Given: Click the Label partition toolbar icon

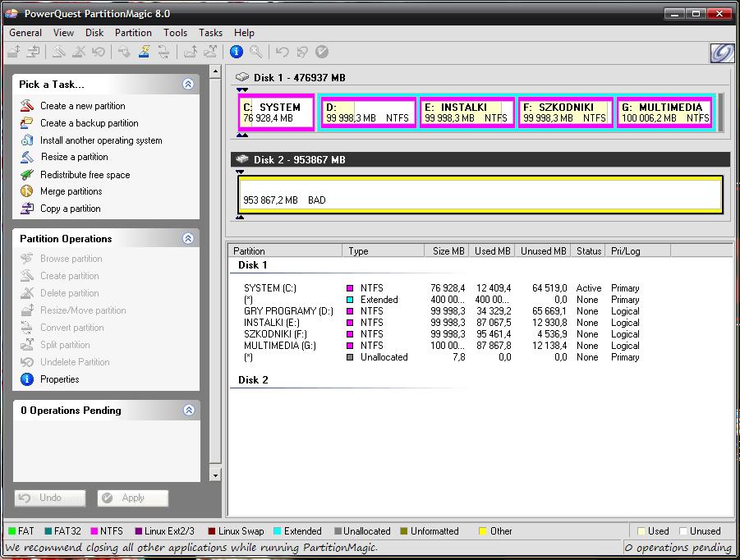Looking at the screenshot, I should 124,52.
